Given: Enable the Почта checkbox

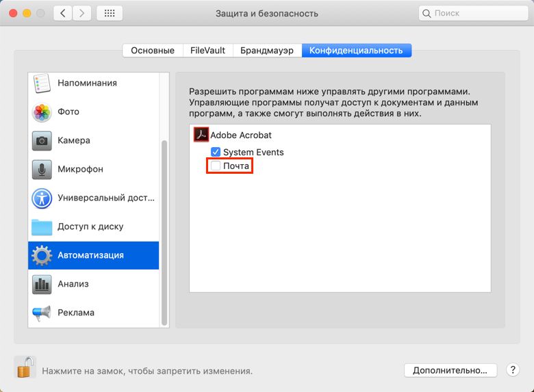Looking at the screenshot, I should pos(216,166).
